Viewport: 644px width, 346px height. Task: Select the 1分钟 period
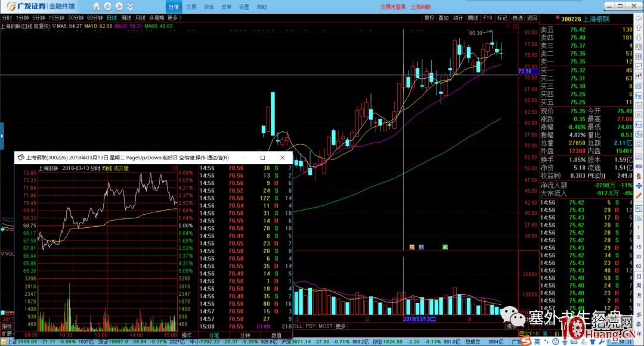(x=22, y=18)
